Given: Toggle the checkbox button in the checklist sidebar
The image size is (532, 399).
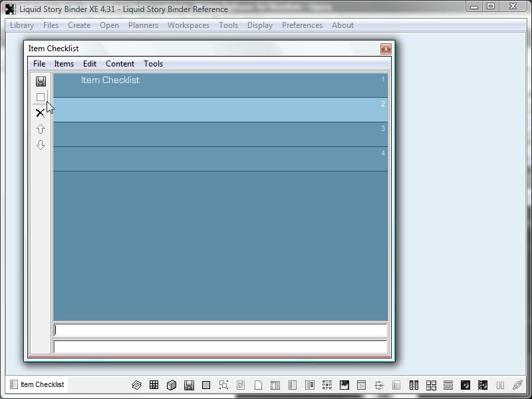Looking at the screenshot, I should pyautogui.click(x=41, y=97).
